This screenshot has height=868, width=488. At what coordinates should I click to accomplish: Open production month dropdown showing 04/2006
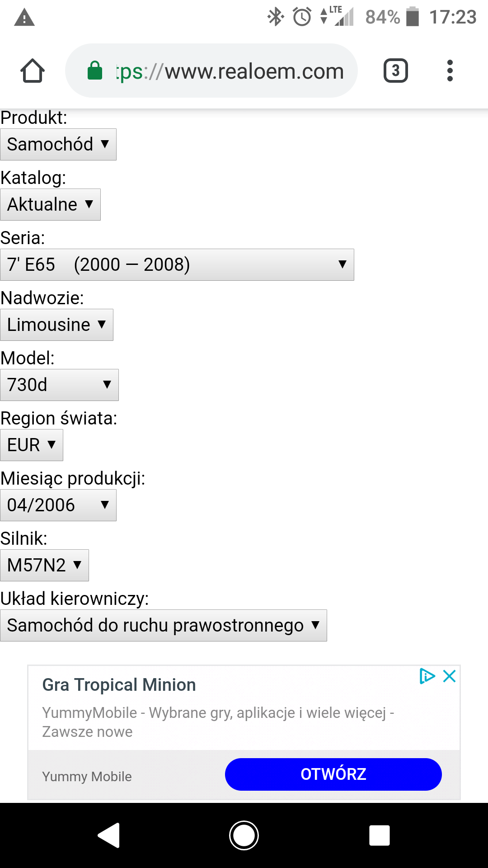[58, 505]
